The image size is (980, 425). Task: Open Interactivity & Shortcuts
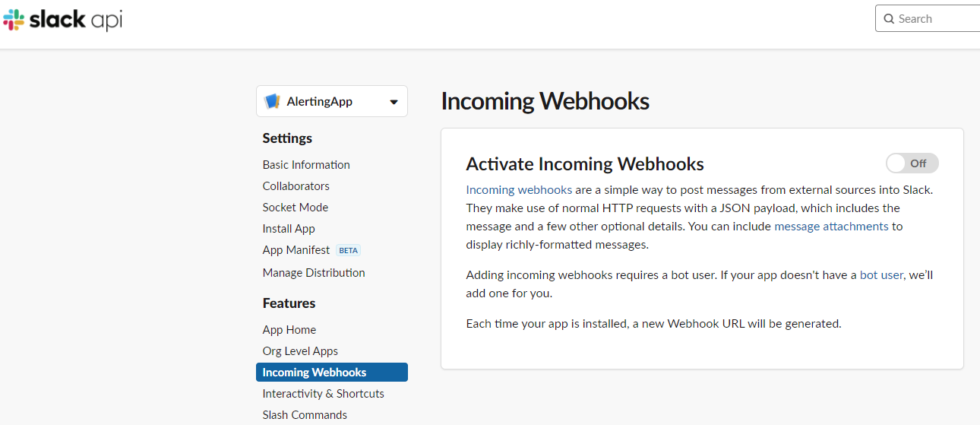click(324, 393)
